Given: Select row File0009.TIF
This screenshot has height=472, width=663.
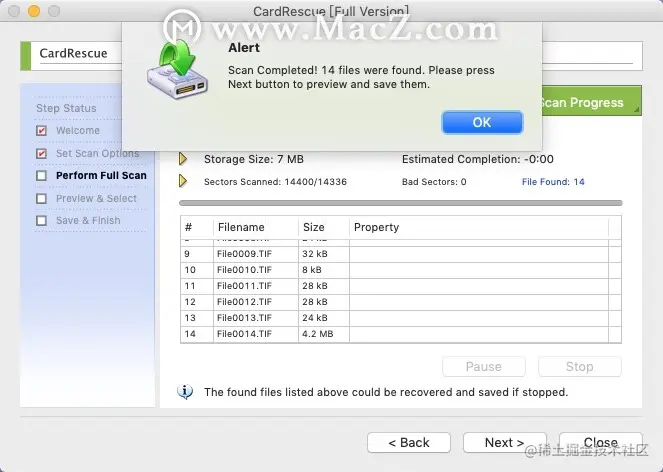Looking at the screenshot, I should pyautogui.click(x=400, y=254).
